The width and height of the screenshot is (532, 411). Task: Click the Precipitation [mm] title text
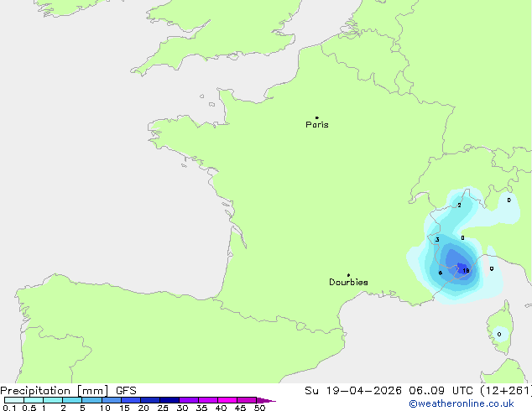(55, 391)
